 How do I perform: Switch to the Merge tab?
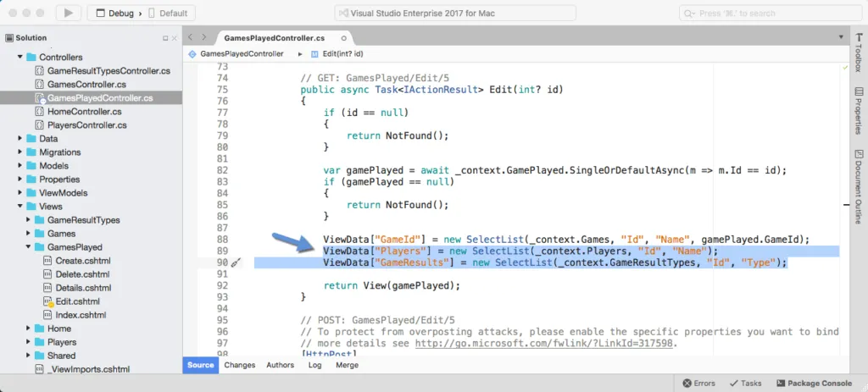(x=347, y=365)
